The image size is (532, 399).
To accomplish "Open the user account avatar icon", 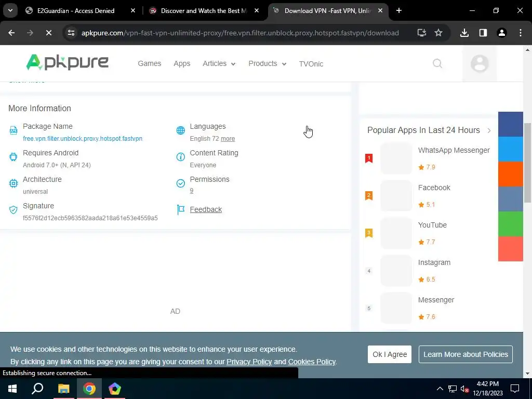I will tap(480, 63).
